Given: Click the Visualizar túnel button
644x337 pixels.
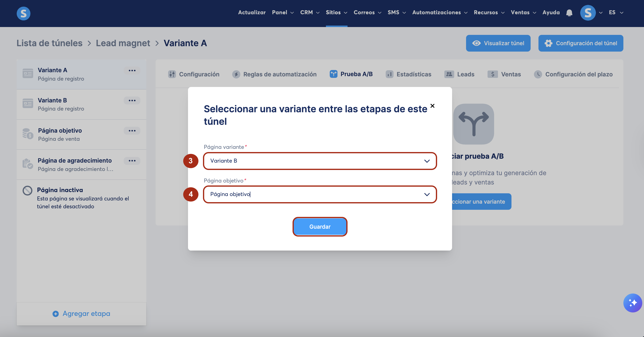Looking at the screenshot, I should [498, 43].
